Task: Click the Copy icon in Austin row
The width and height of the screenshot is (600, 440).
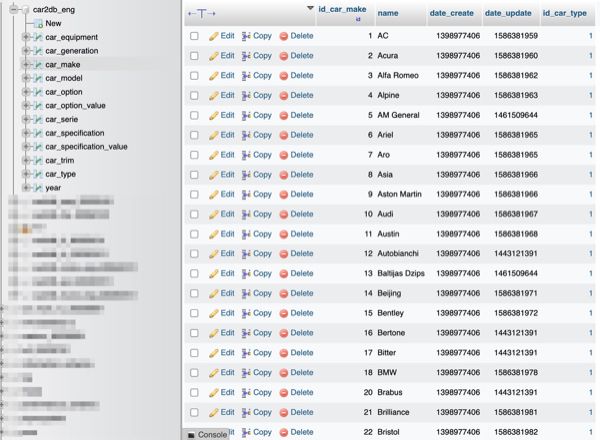Action: (x=246, y=234)
